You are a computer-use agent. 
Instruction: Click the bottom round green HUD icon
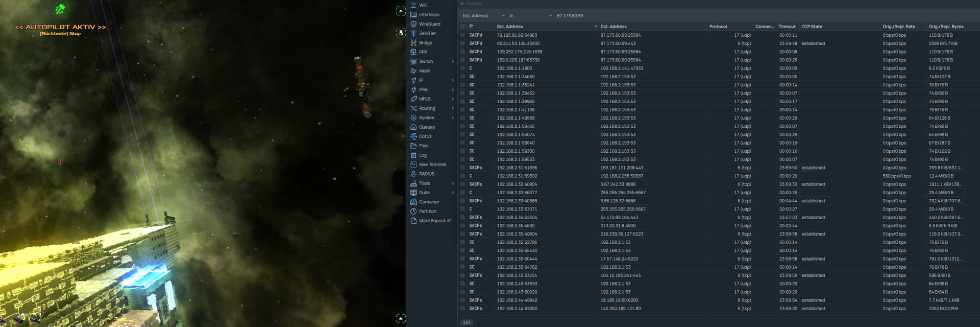401,318
